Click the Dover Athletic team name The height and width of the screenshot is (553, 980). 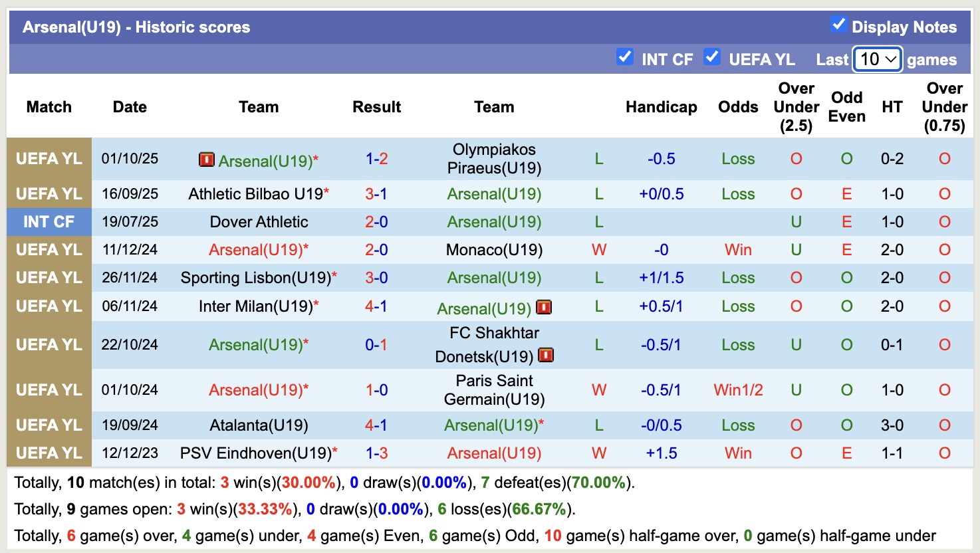coord(259,222)
